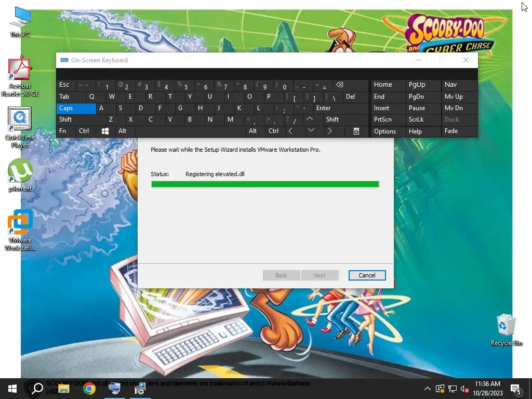
Task: Tap the Windows logo key on the keyboard
Action: 105,131
